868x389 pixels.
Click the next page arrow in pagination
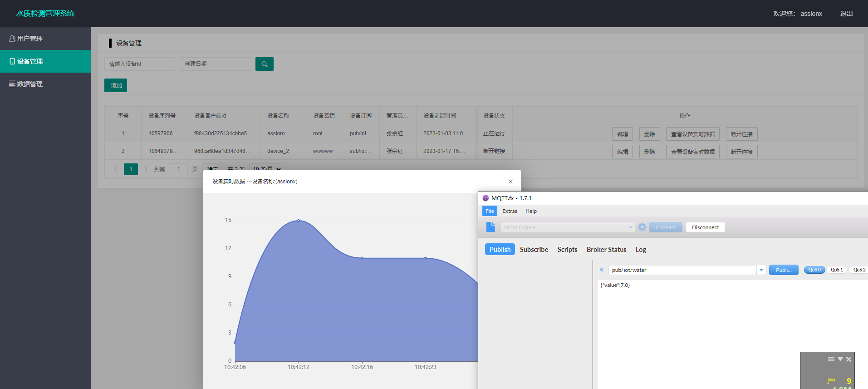pyautogui.click(x=146, y=169)
